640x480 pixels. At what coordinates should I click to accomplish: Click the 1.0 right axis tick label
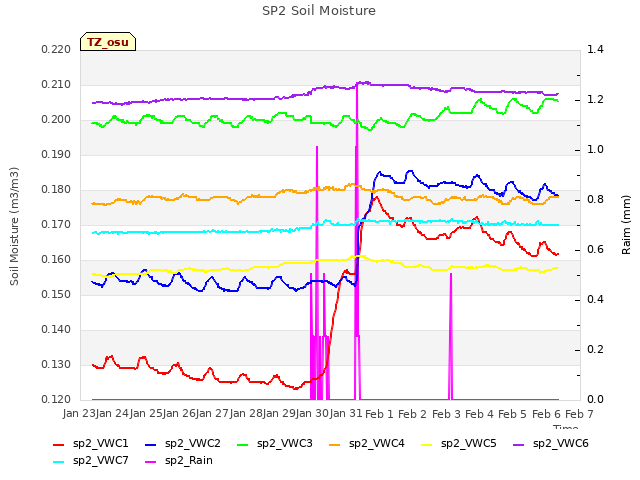point(595,150)
